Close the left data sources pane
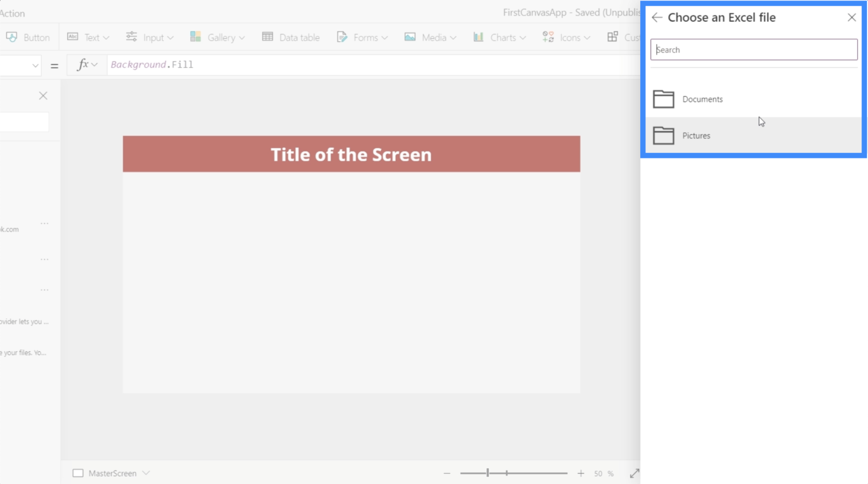This screenshot has height=484, width=868. [43, 96]
